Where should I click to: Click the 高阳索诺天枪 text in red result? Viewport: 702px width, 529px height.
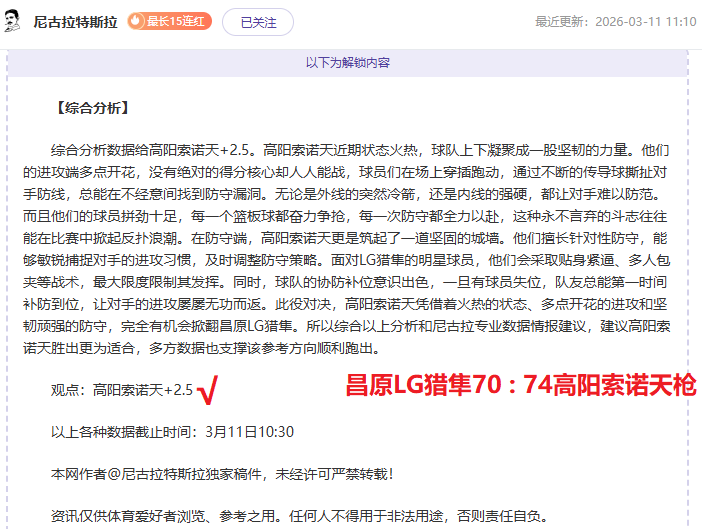627,384
